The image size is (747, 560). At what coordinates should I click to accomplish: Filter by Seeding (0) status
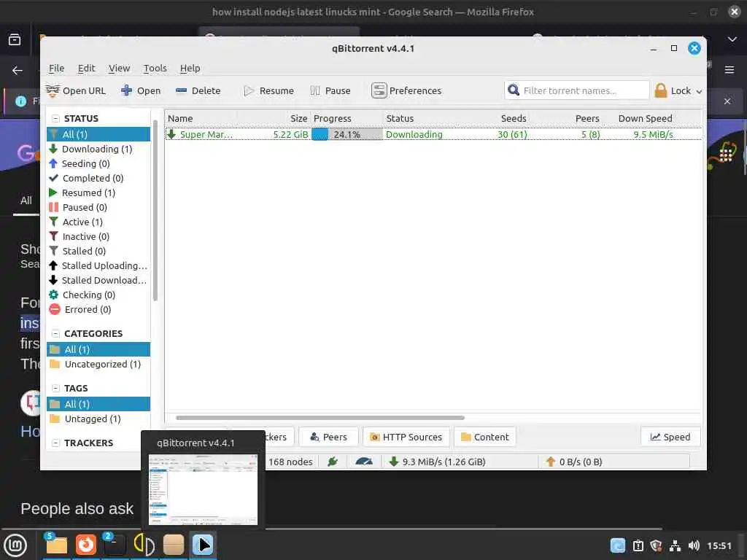coord(98,164)
